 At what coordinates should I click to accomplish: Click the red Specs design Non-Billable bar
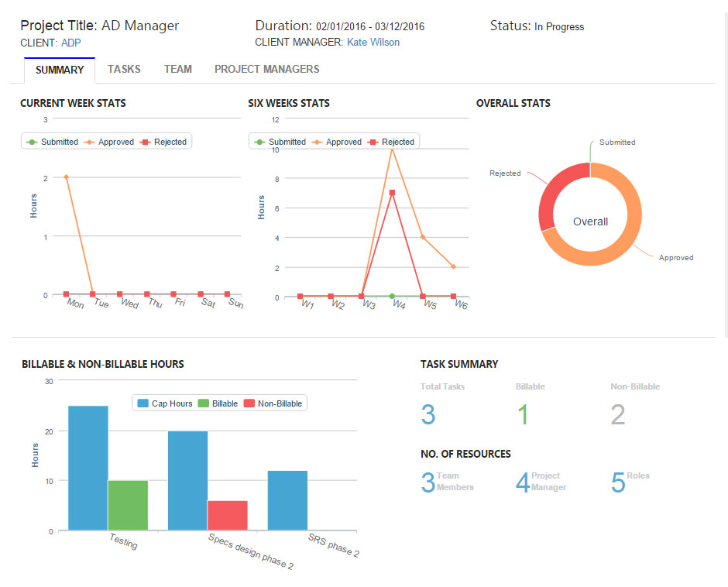227,515
